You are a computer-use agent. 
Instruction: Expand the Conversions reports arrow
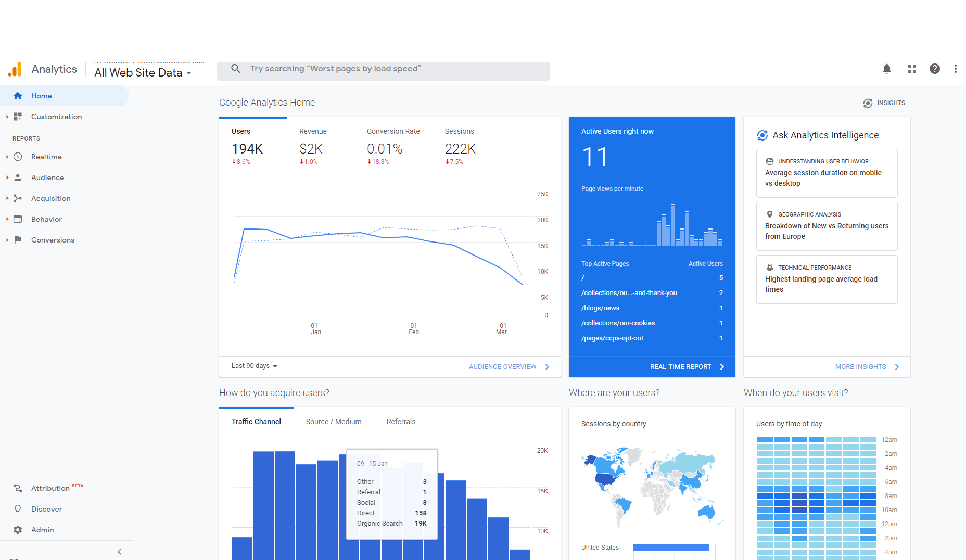pos(7,240)
